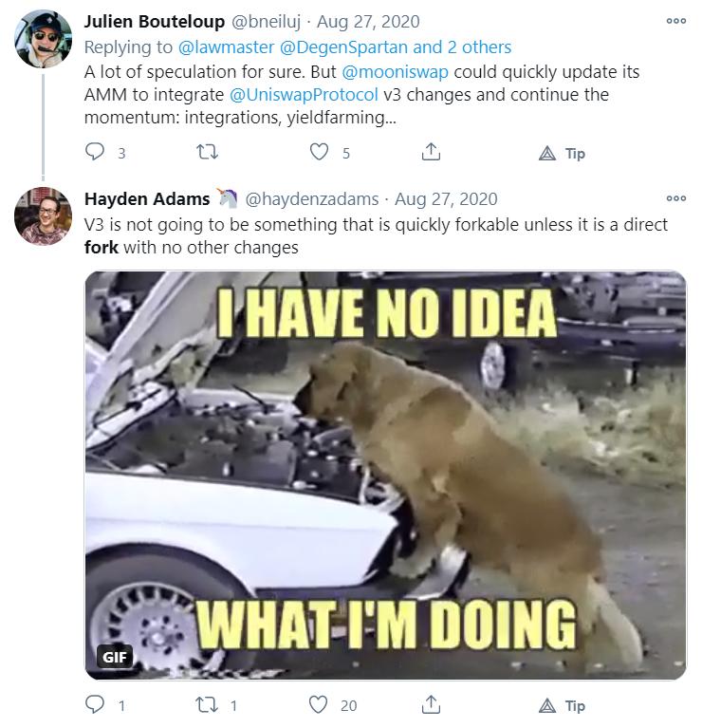Tip Hayden Adams

click(x=562, y=706)
